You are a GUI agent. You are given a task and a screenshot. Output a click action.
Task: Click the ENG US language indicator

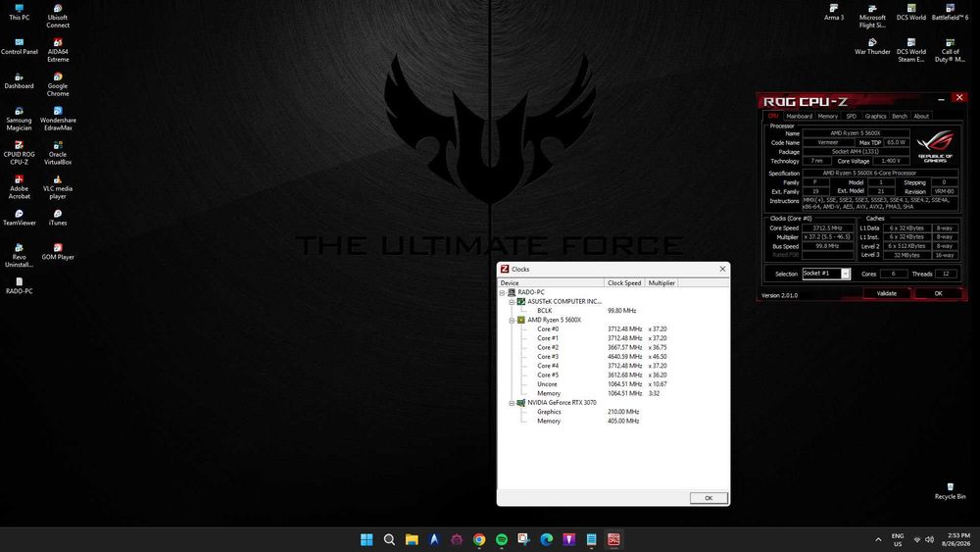(x=898, y=539)
